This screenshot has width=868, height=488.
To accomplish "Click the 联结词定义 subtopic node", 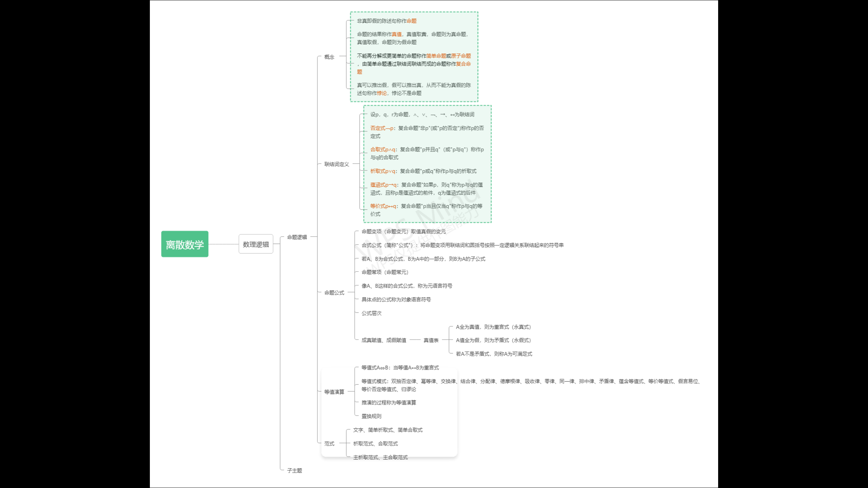I will (336, 164).
